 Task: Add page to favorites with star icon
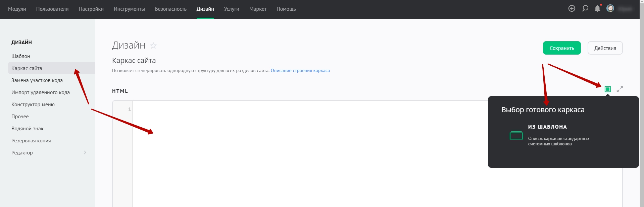tap(153, 46)
